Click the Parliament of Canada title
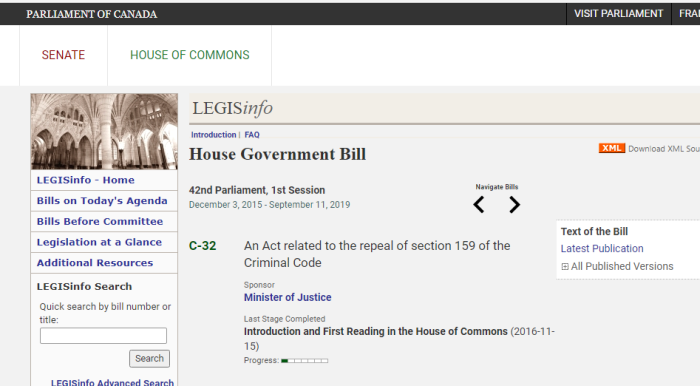The width and height of the screenshot is (700, 386). pyautogui.click(x=92, y=14)
